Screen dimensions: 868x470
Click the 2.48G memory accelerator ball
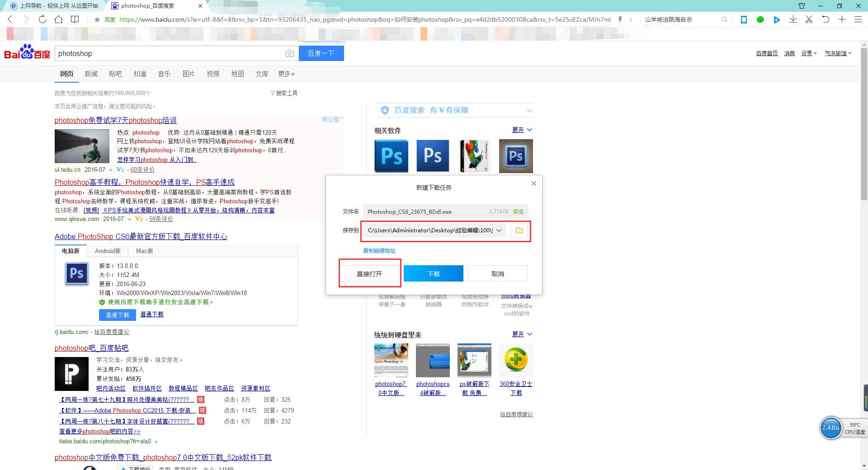(830, 428)
